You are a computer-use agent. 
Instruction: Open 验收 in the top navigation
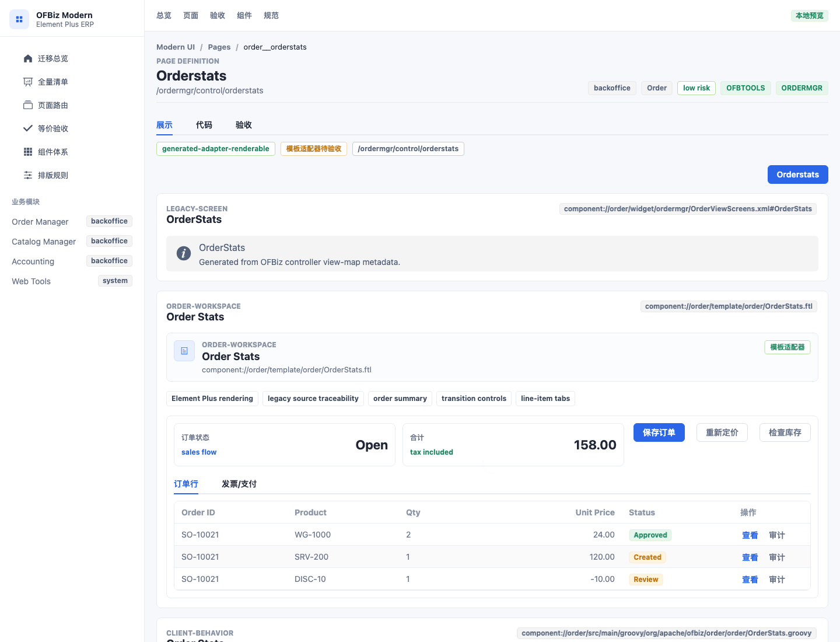(218, 16)
